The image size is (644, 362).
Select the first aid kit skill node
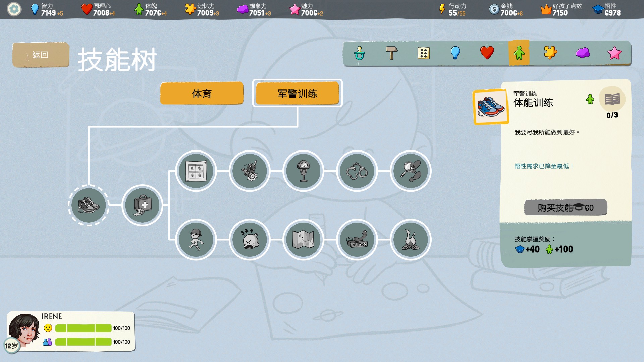(x=142, y=205)
